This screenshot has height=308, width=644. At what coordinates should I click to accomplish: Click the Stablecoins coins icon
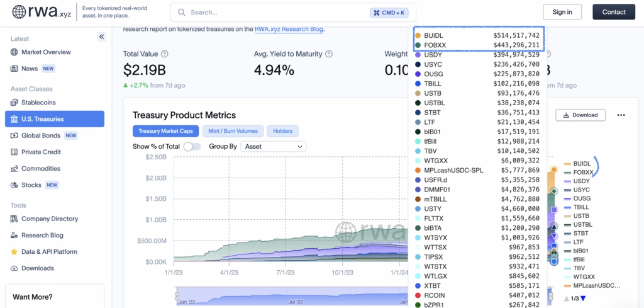tap(14, 103)
